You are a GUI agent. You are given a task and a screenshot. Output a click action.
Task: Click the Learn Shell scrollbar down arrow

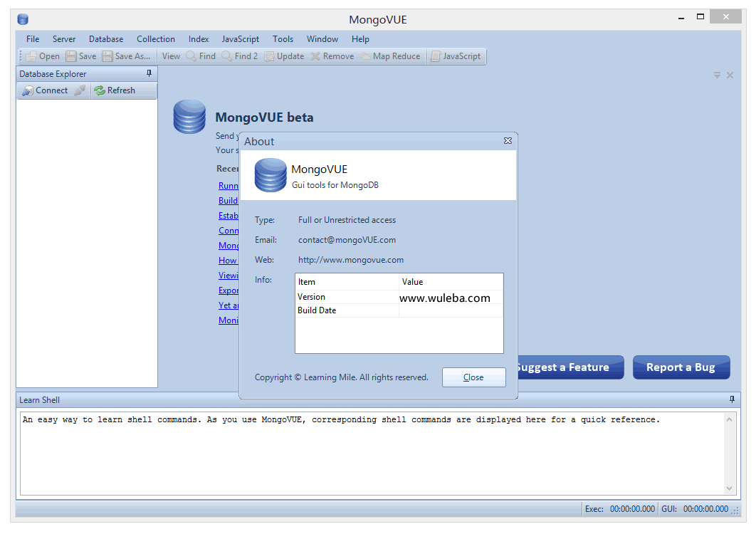click(x=729, y=488)
